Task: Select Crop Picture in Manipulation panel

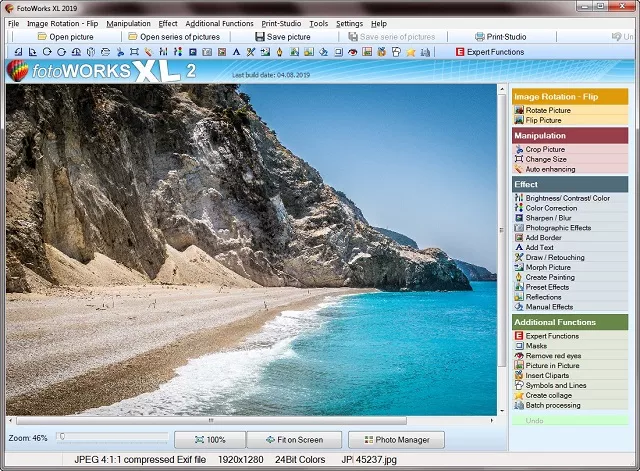Action: pyautogui.click(x=545, y=149)
